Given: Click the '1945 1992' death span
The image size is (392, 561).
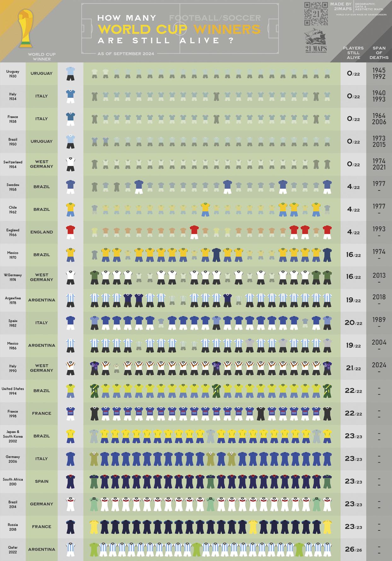Looking at the screenshot, I should coord(379,73).
